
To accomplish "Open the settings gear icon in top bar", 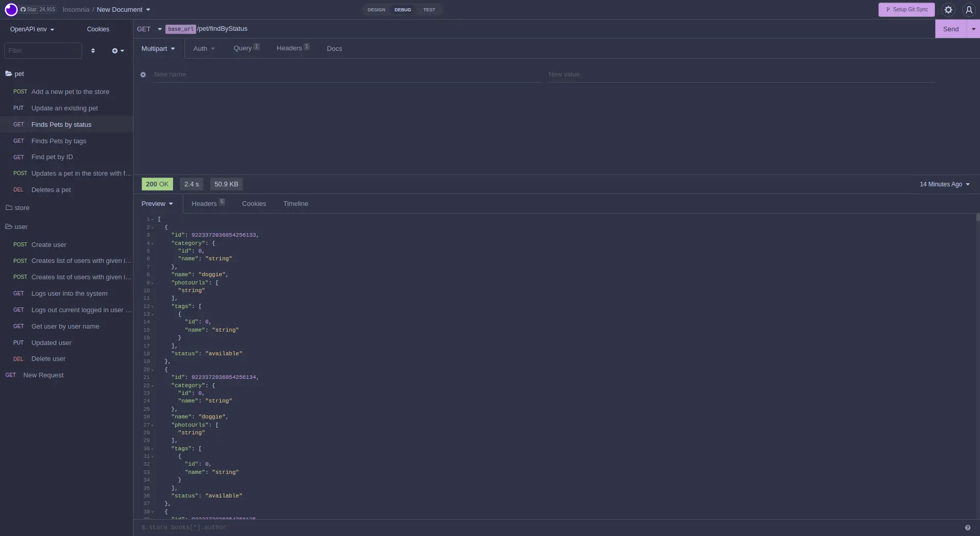I will [x=948, y=10].
